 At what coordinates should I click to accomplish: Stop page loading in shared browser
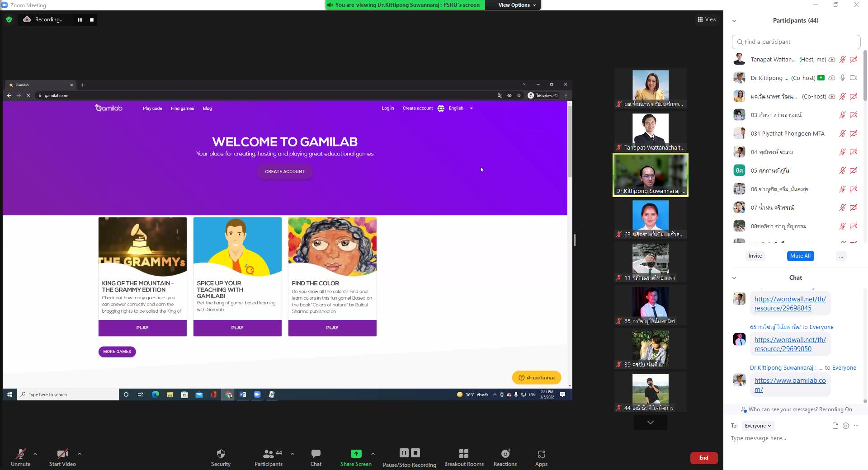click(x=28, y=95)
